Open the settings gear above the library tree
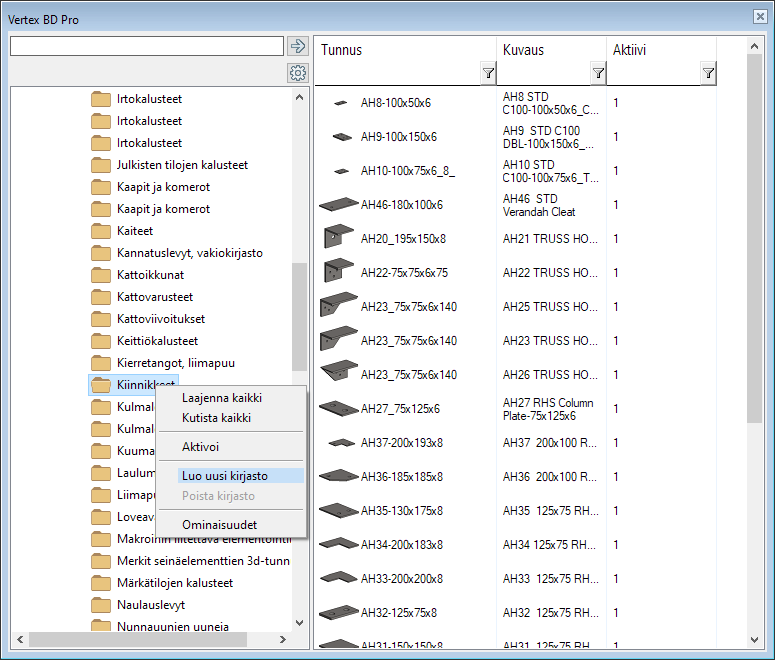This screenshot has height=660, width=775. coord(297,72)
